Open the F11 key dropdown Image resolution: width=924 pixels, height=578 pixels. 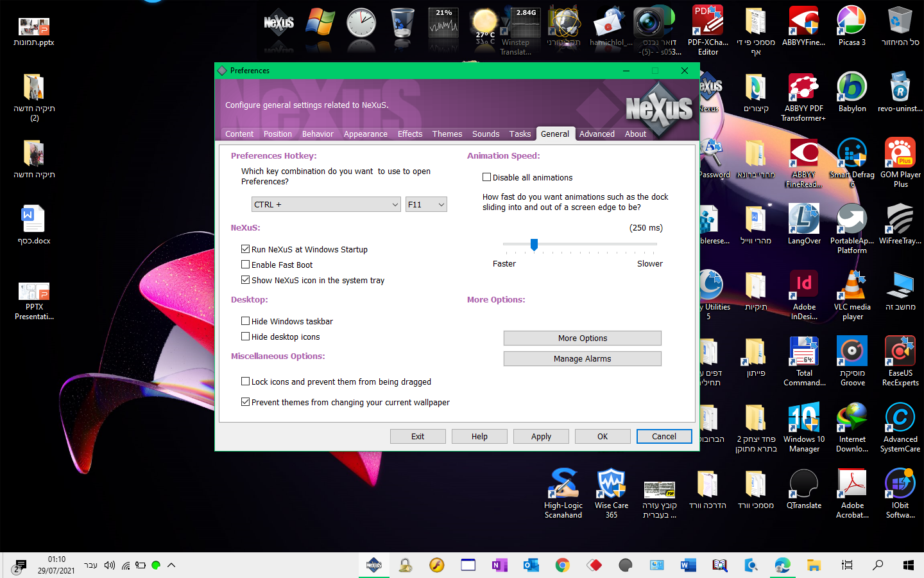(x=426, y=204)
